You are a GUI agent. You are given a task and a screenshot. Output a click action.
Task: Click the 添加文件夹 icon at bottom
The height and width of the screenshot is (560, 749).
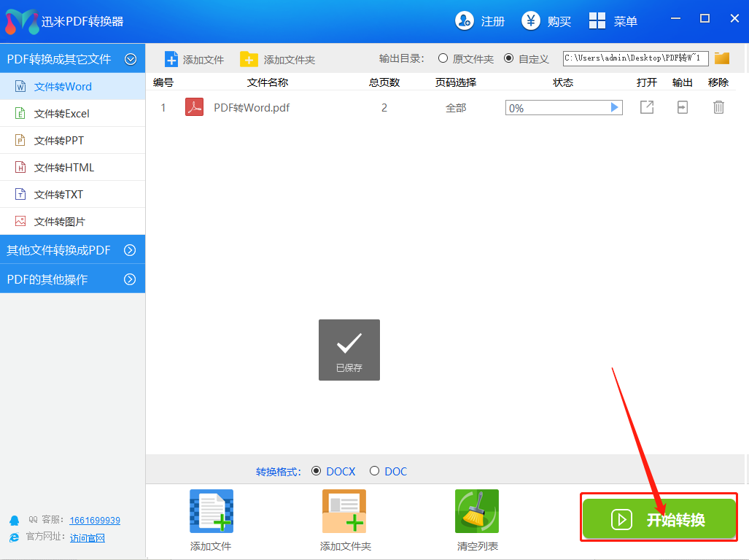344,511
